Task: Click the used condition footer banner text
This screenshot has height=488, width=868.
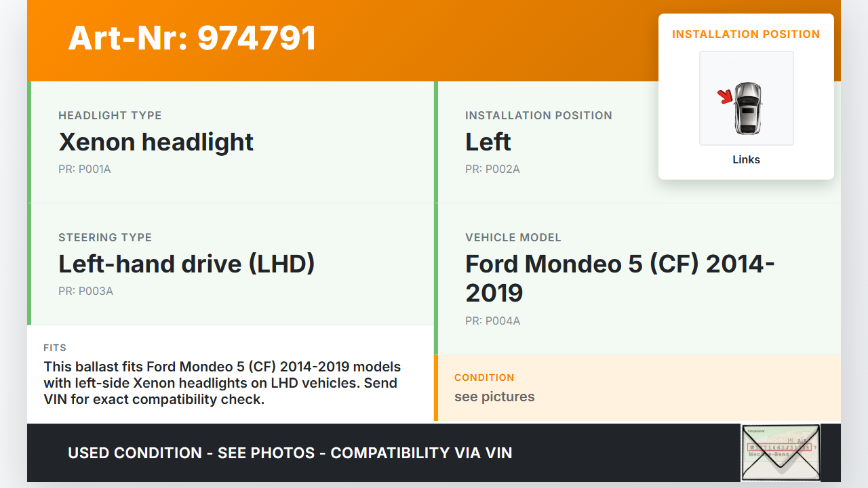Action: click(290, 453)
